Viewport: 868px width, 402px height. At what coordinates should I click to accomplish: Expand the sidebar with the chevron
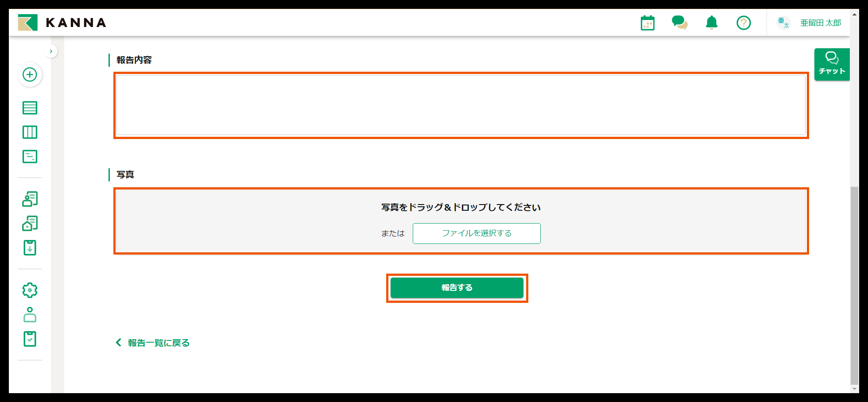tap(51, 51)
